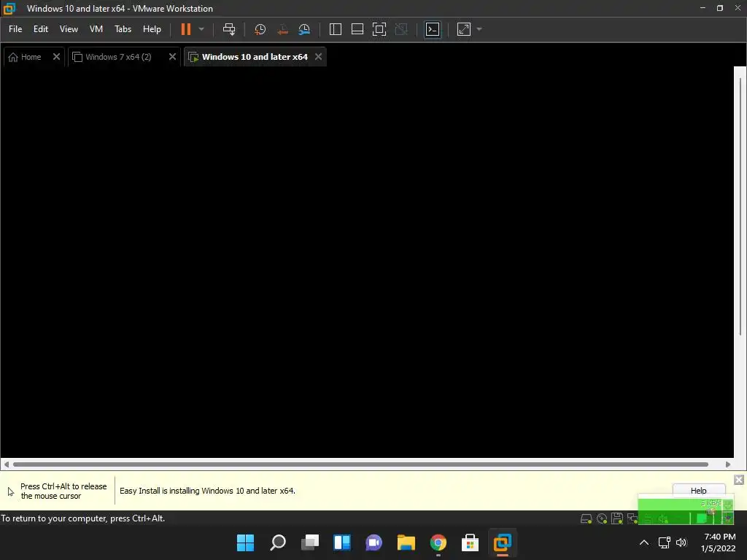Toggle the thumbnail bar view
The image size is (747, 560).
357,29
